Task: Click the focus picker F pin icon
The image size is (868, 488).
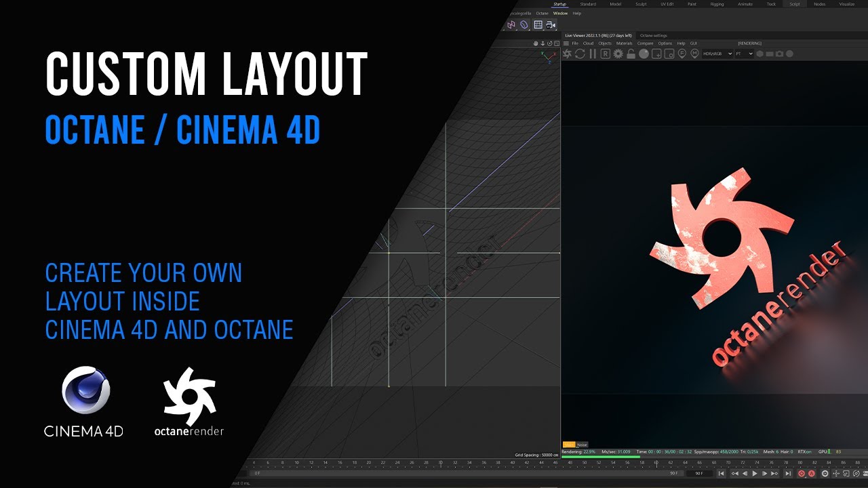Action: [x=682, y=54]
